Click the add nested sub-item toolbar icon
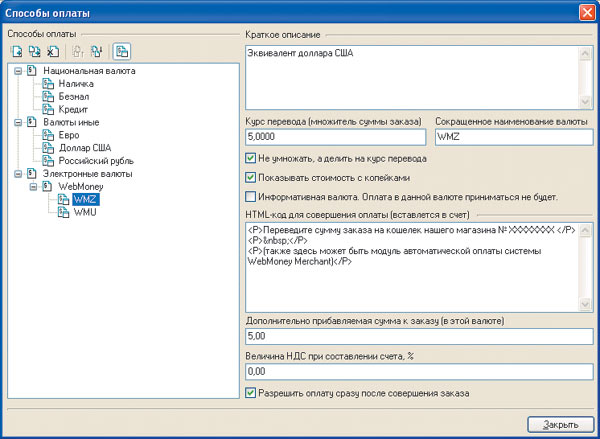Viewport: 600px width, 439px height. point(34,51)
